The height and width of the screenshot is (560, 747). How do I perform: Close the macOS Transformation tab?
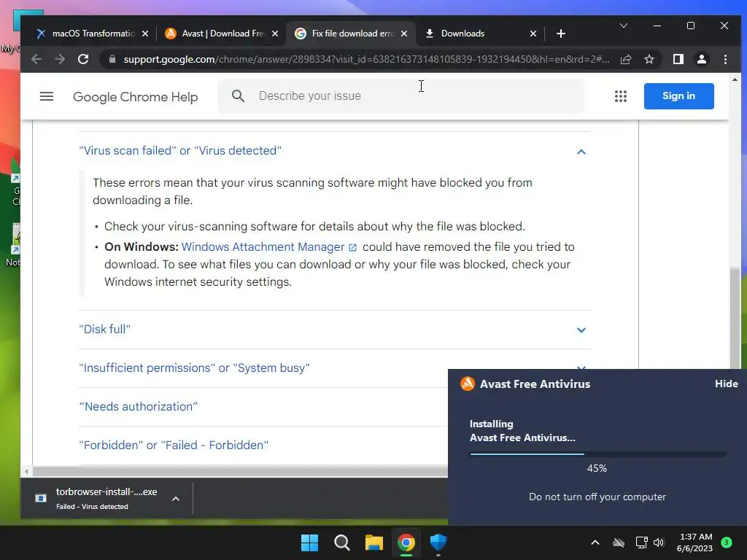(145, 34)
